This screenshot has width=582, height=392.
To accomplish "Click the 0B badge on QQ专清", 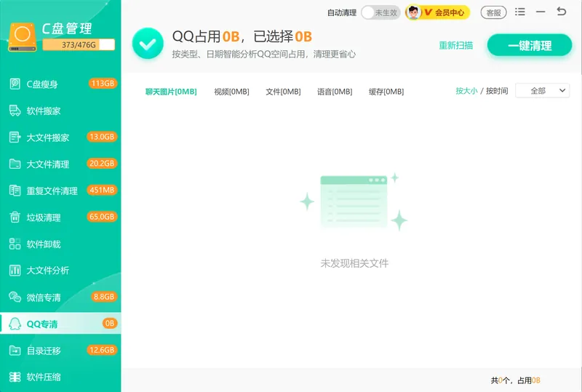I will pyautogui.click(x=110, y=324).
